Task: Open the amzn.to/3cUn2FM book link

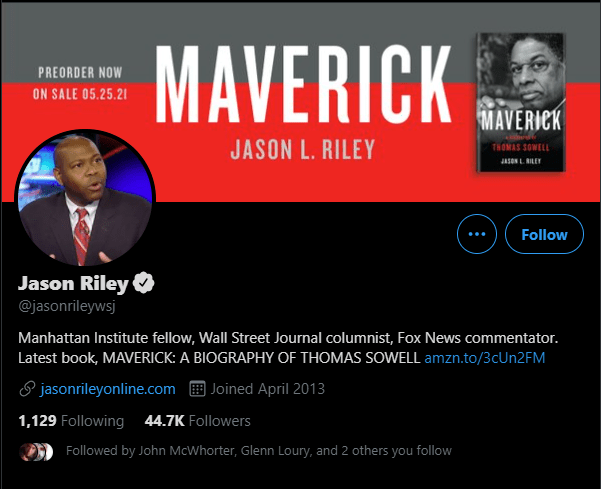Action: point(484,358)
